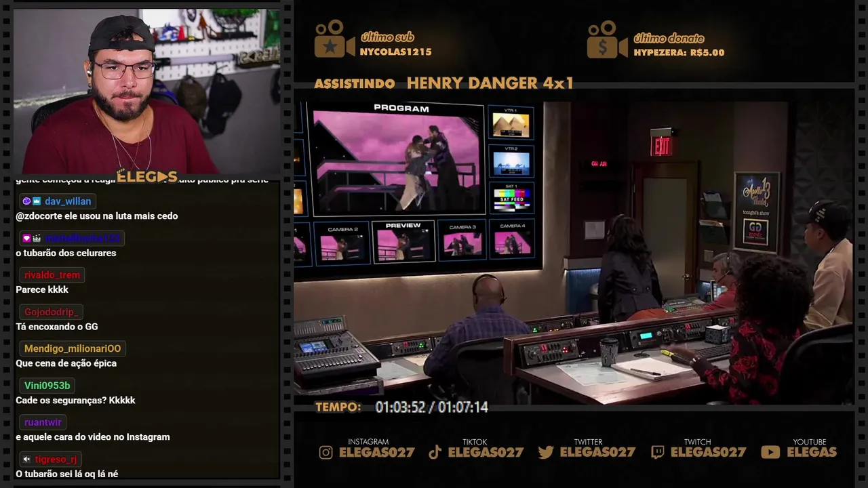Click message 'Parece kkkk'
This screenshot has height=488, width=868.
(42, 289)
